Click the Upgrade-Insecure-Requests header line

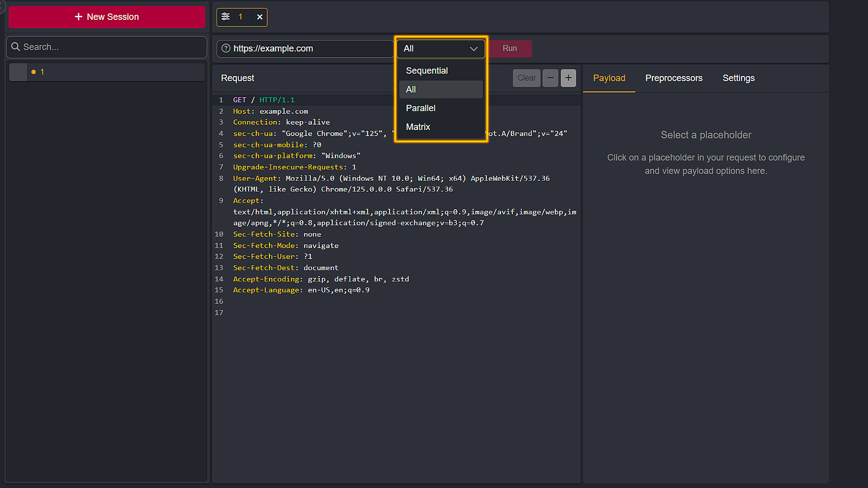(295, 167)
